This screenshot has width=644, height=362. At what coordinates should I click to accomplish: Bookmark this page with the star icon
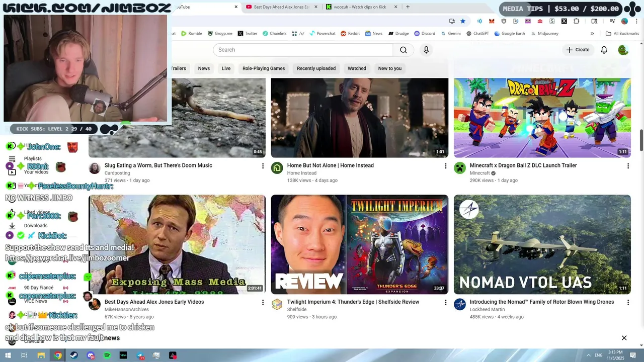[x=463, y=21]
